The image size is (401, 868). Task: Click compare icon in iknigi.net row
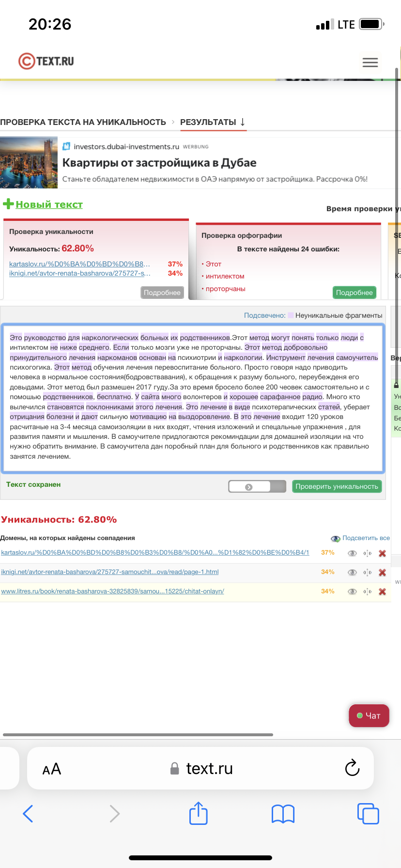click(x=368, y=573)
